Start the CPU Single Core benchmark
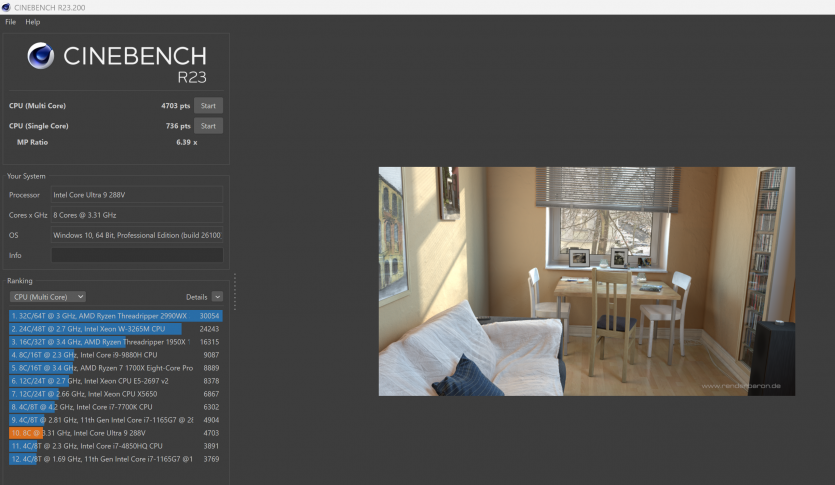 point(208,126)
